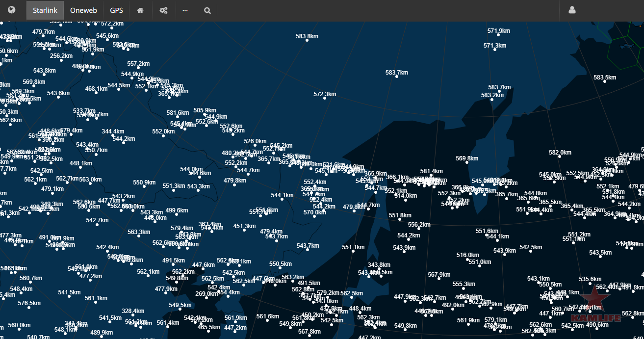Select satellite labeled 269.0km
This screenshot has width=644, height=339.
(x=206, y=294)
